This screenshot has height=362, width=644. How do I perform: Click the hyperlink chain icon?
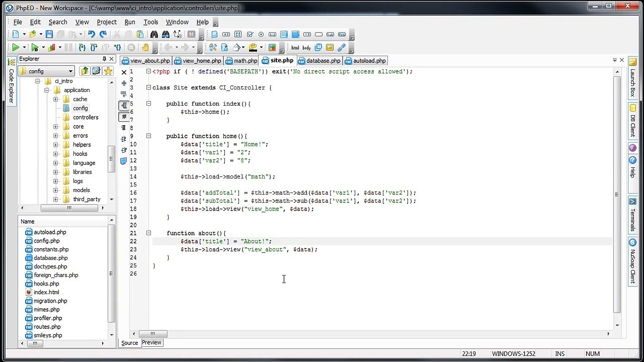[342, 48]
